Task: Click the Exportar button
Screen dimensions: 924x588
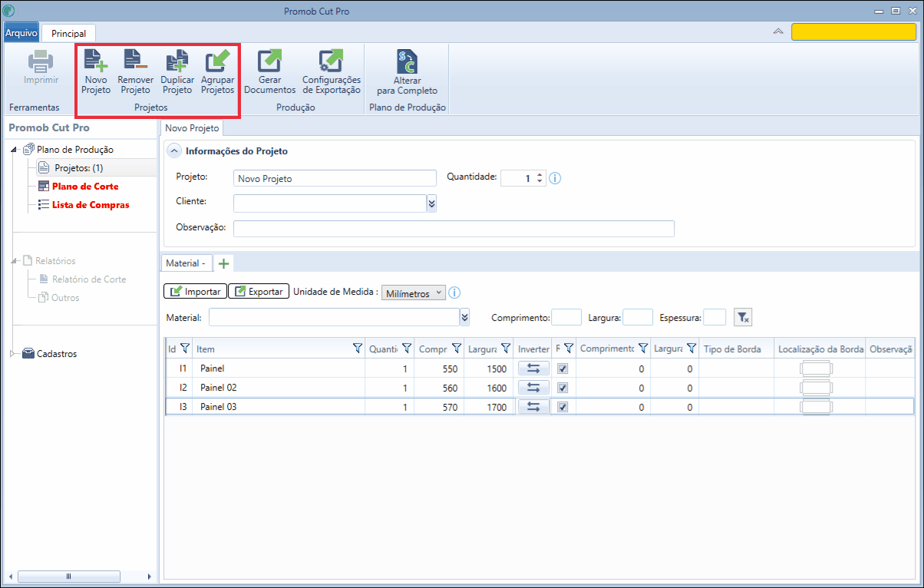Action: [259, 292]
